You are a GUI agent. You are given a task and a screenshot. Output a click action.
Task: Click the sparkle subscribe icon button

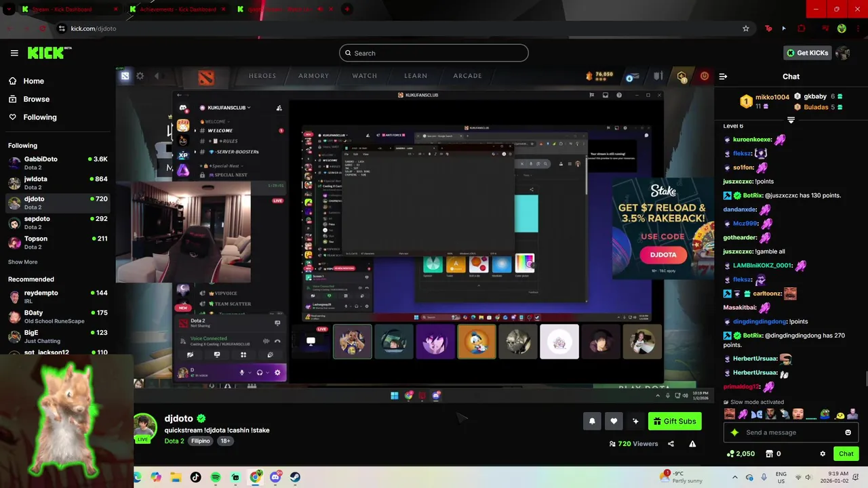(x=635, y=421)
